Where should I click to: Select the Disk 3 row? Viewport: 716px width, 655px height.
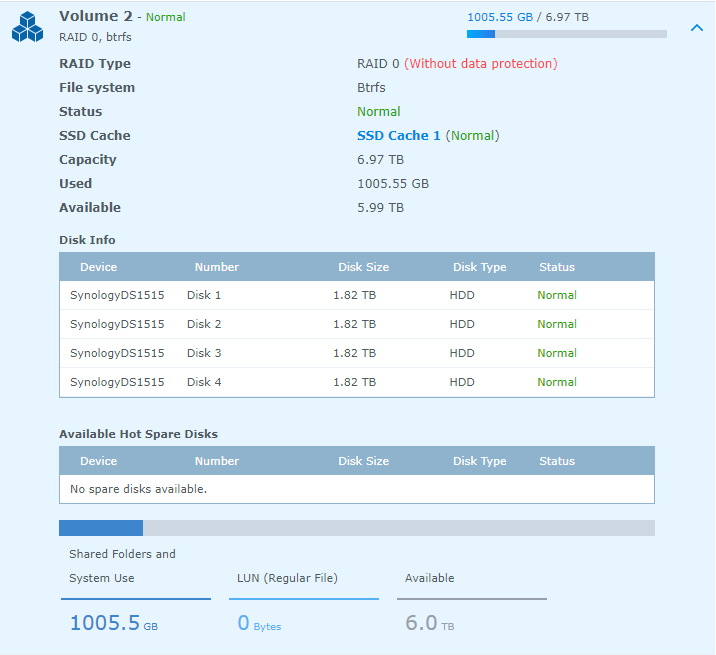point(356,353)
